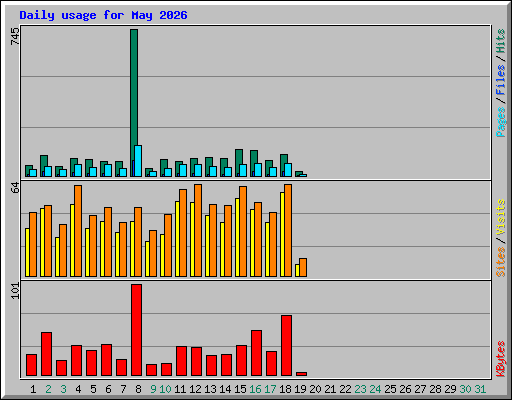Click the cyan Pages bar for day 8
This screenshot has width=512, height=400.
click(138, 161)
